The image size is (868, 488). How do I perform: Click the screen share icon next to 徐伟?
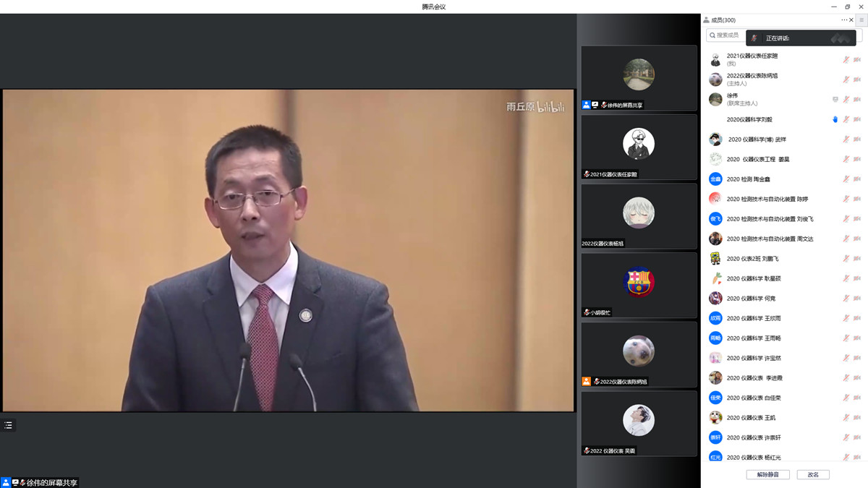pyautogui.click(x=835, y=100)
